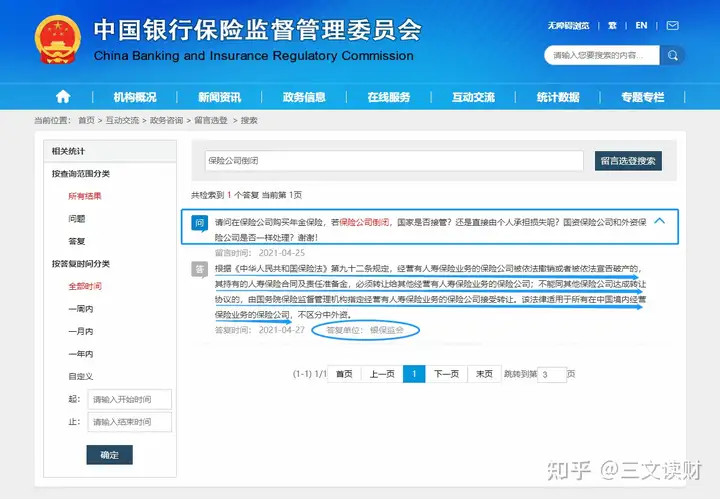Viewport: 720px width, 499px height.
Task: Go to 政务咨询 in the breadcrumb
Action: pos(166,120)
